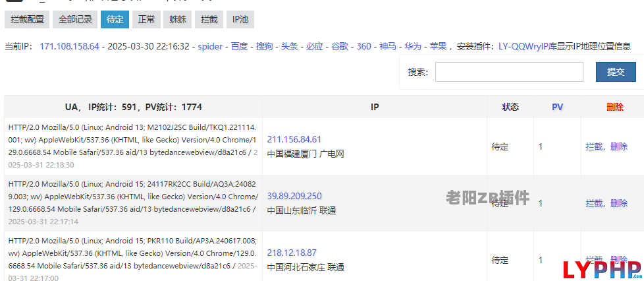Click 拦截 for IP 211.156.84.61
The width and height of the screenshot is (644, 281).
[x=594, y=146]
